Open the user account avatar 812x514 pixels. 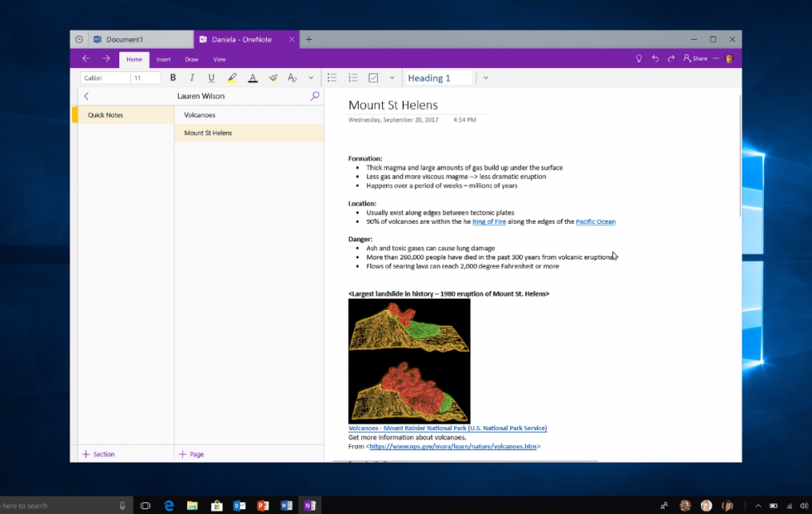click(x=730, y=59)
